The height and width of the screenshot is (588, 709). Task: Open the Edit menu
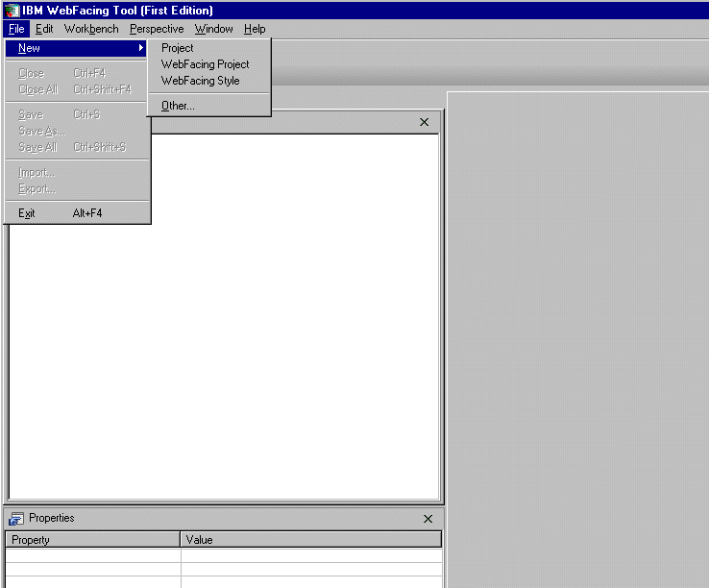click(44, 29)
